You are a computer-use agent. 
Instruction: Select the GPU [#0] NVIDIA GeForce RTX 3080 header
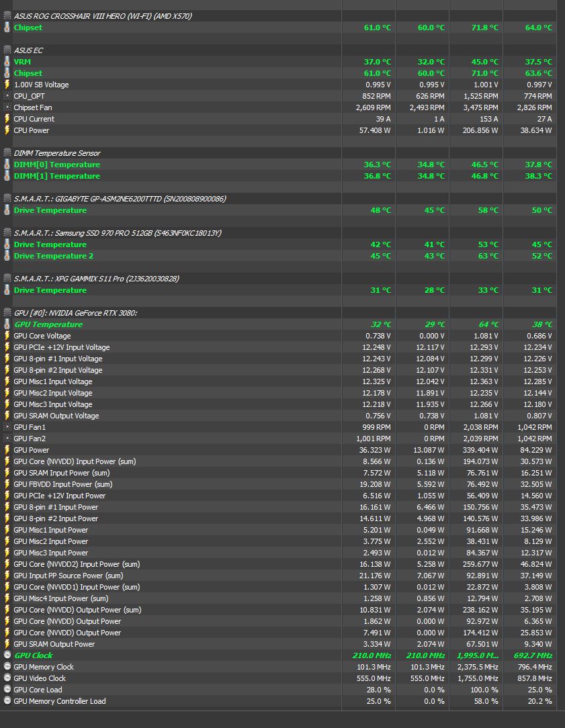(x=75, y=313)
